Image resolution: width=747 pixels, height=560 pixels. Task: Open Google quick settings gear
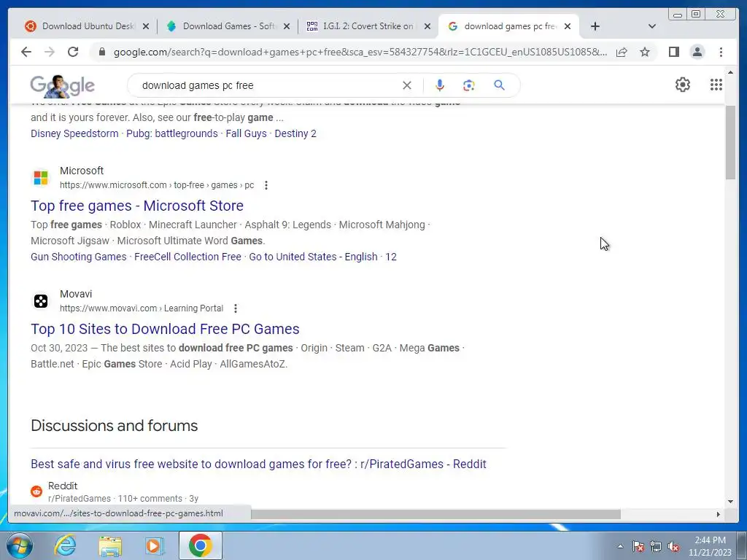coord(683,85)
